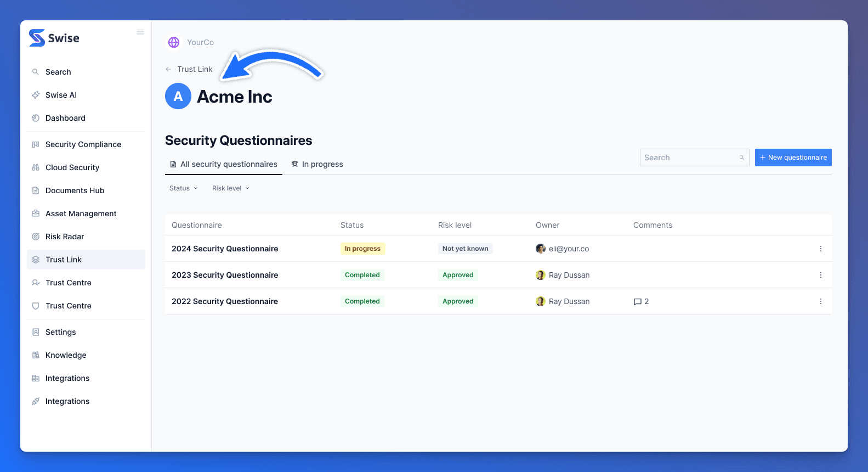Click the Questionnaire column header
The height and width of the screenshot is (472, 868).
coord(197,225)
